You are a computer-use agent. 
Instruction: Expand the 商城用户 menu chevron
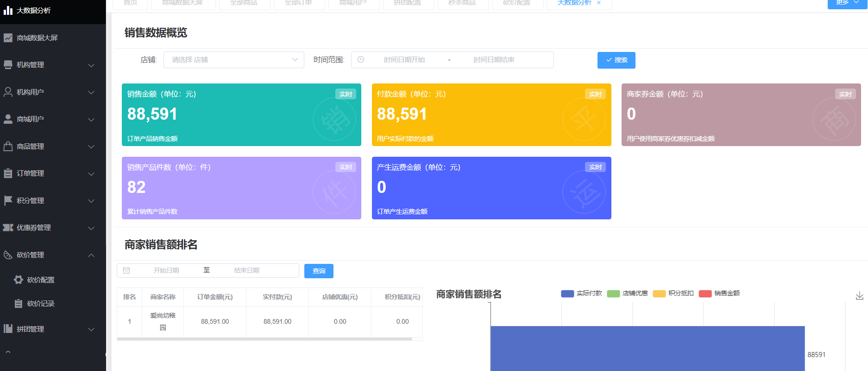91,120
